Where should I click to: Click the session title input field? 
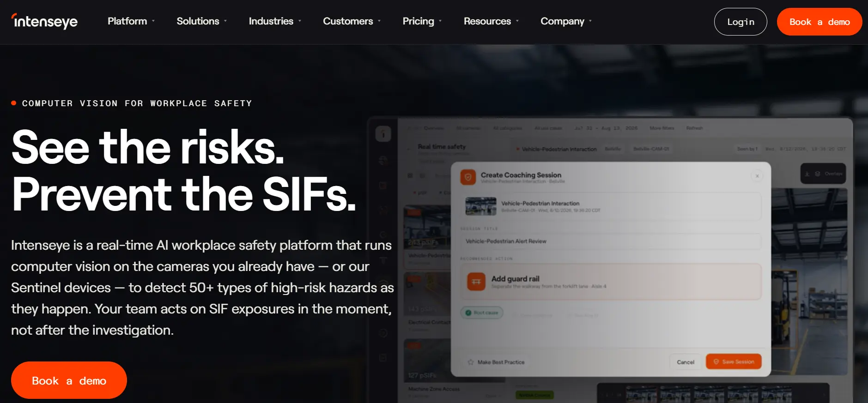coord(611,241)
